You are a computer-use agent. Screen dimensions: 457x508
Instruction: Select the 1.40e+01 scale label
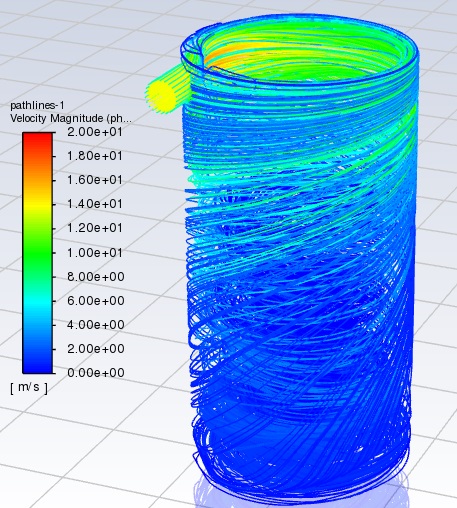tap(95, 204)
